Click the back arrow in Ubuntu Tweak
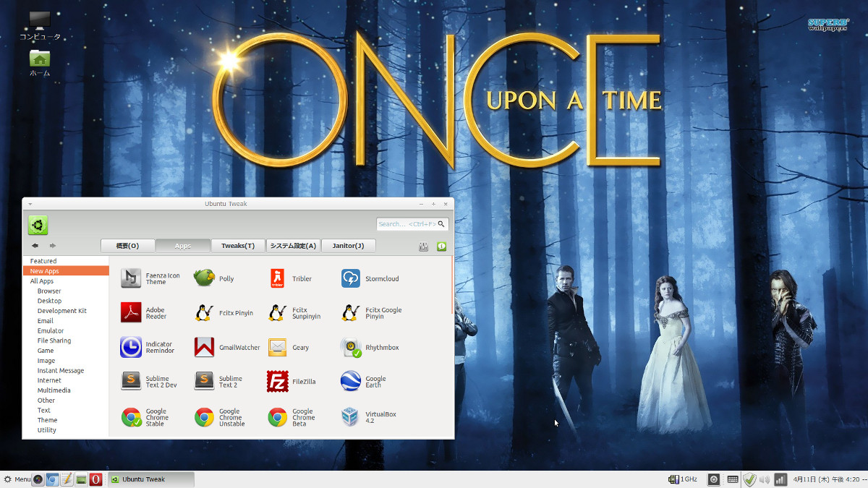 (x=35, y=246)
